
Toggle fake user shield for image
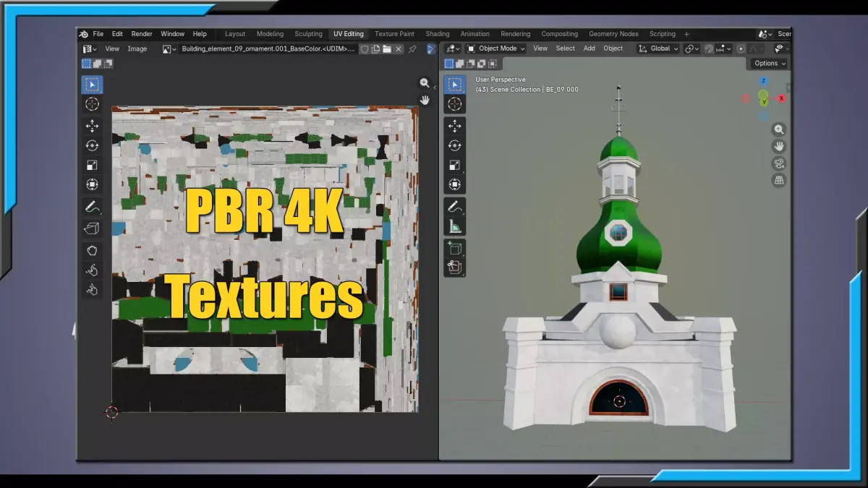(365, 49)
